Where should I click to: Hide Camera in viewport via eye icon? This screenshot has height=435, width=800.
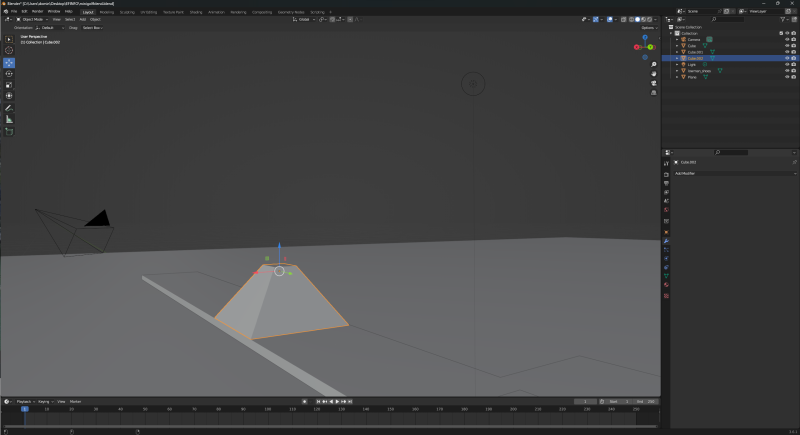click(x=787, y=39)
